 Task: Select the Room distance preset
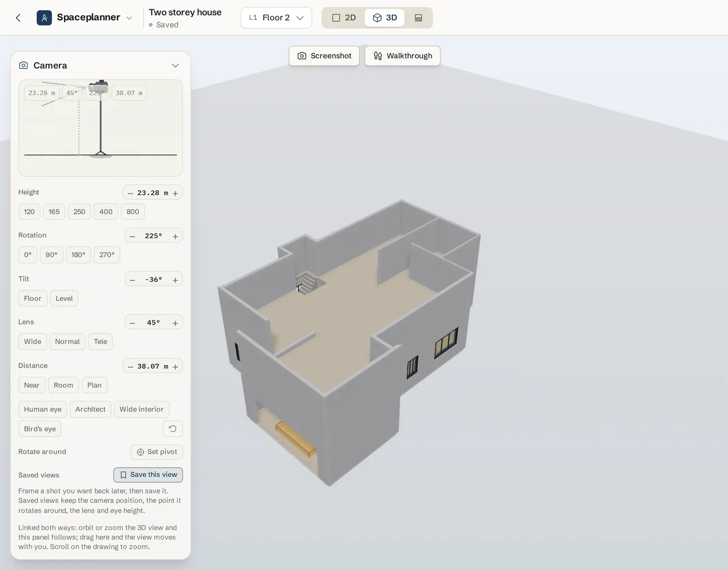click(x=63, y=385)
